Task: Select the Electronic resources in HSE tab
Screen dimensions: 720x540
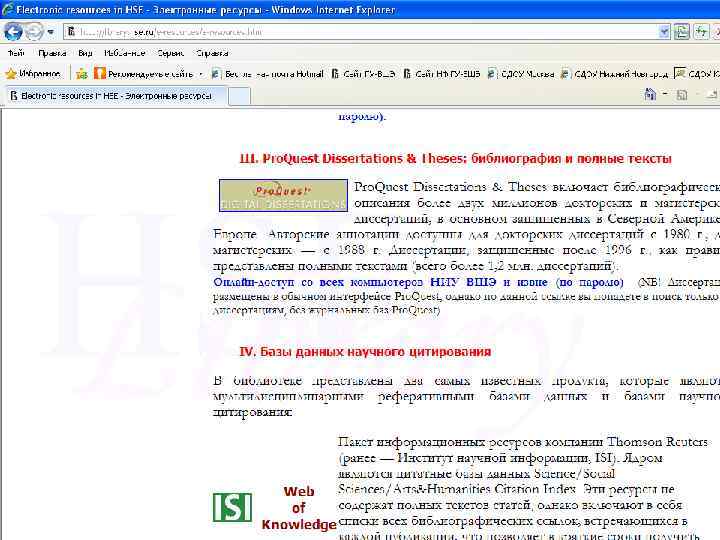Action: tap(116, 96)
